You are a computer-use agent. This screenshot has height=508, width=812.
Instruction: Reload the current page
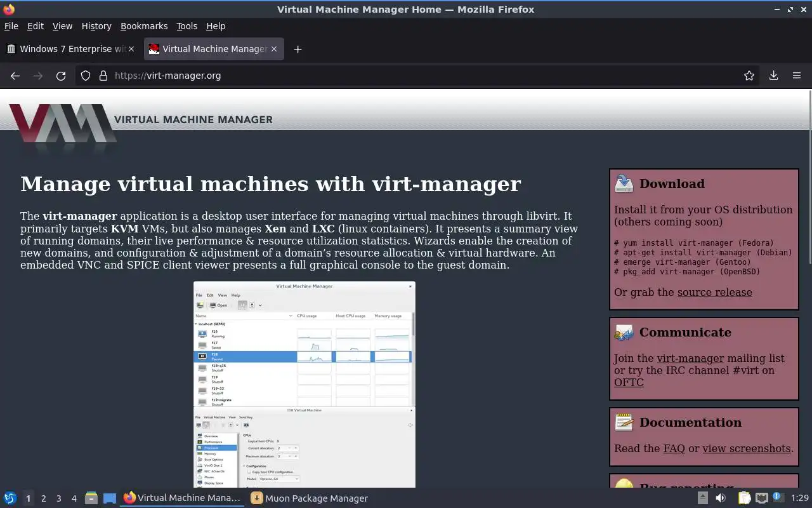61,76
